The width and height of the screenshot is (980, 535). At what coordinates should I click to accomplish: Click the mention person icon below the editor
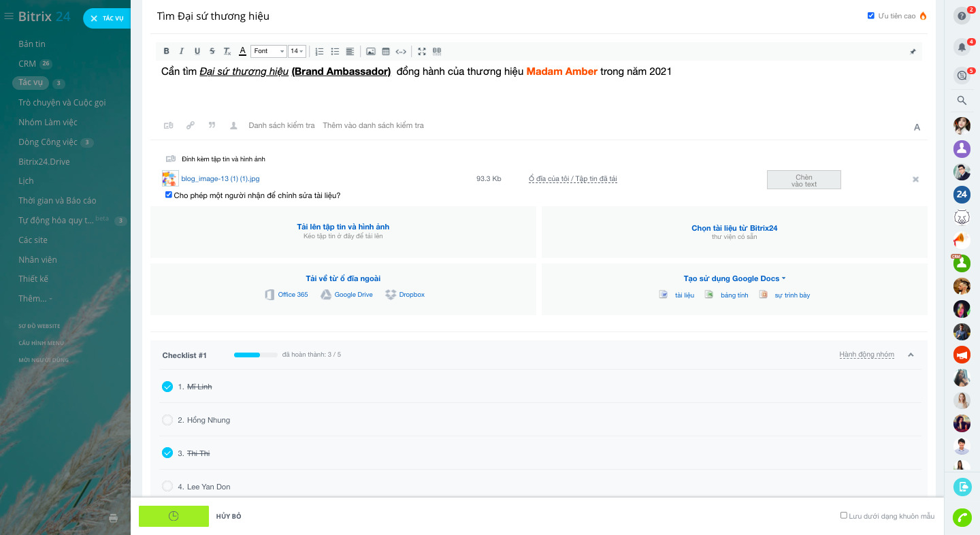(234, 125)
